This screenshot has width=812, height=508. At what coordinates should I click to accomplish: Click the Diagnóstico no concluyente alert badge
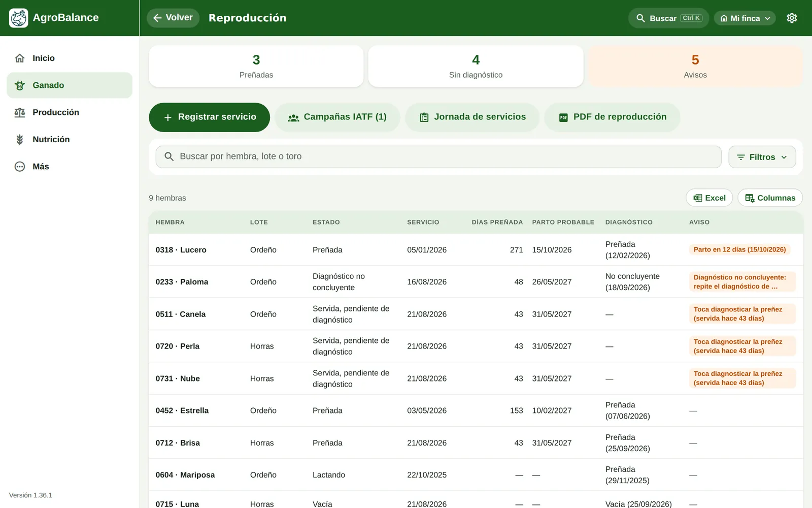[x=742, y=282]
